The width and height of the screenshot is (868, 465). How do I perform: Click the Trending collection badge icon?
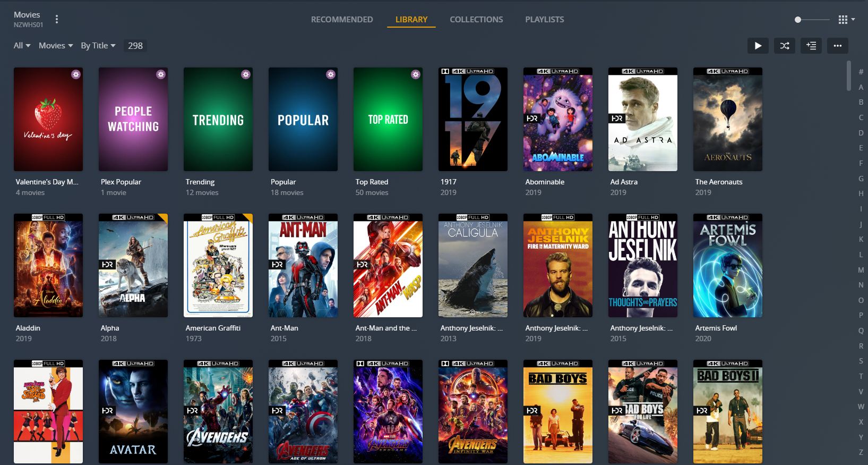[246, 74]
